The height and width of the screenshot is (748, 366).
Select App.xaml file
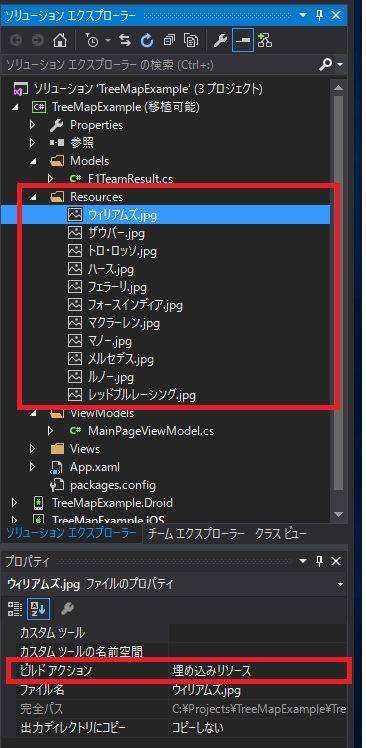(95, 467)
